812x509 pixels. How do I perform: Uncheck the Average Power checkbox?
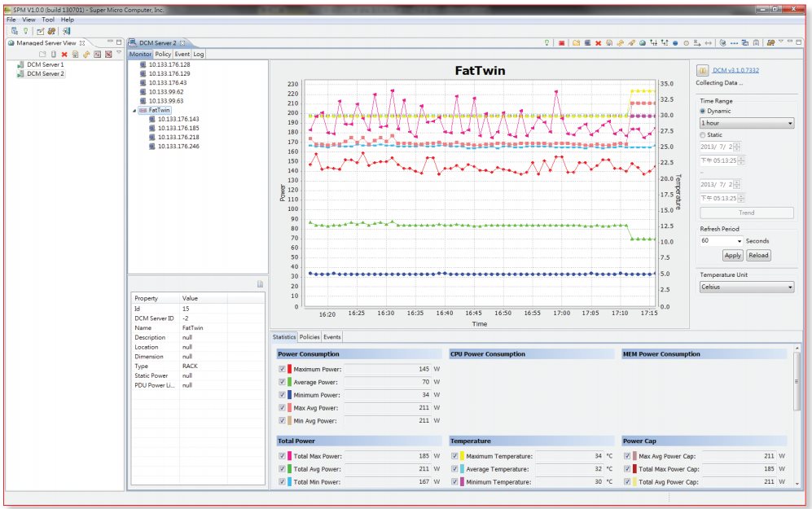pos(282,382)
